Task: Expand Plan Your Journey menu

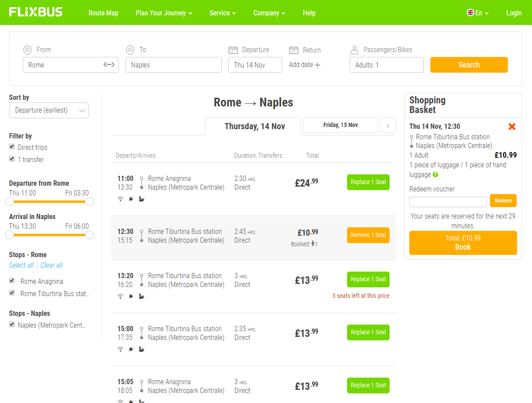Action: point(164,13)
